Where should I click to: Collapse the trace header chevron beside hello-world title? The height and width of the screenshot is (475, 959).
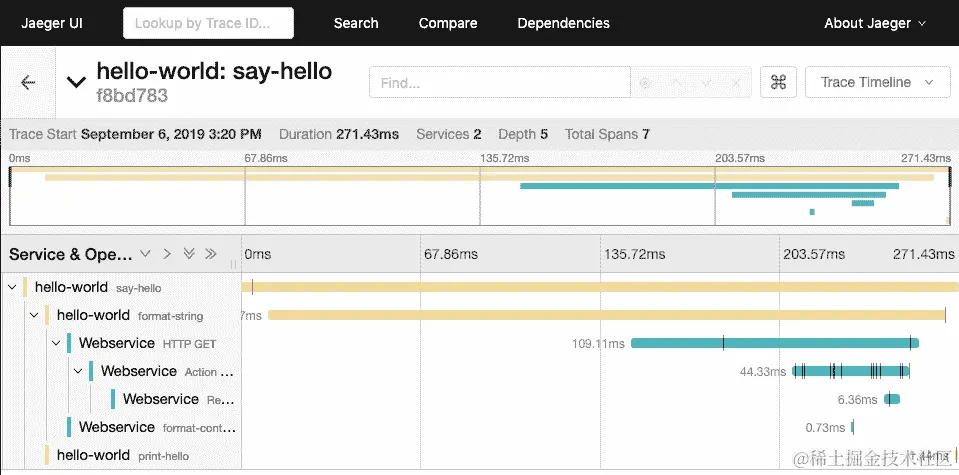tap(75, 83)
